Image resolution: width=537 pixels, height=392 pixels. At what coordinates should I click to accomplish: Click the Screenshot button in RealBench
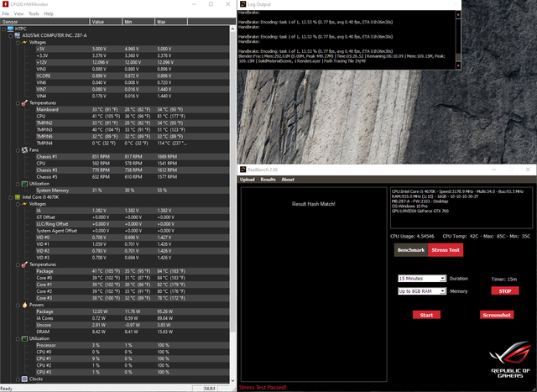497,315
